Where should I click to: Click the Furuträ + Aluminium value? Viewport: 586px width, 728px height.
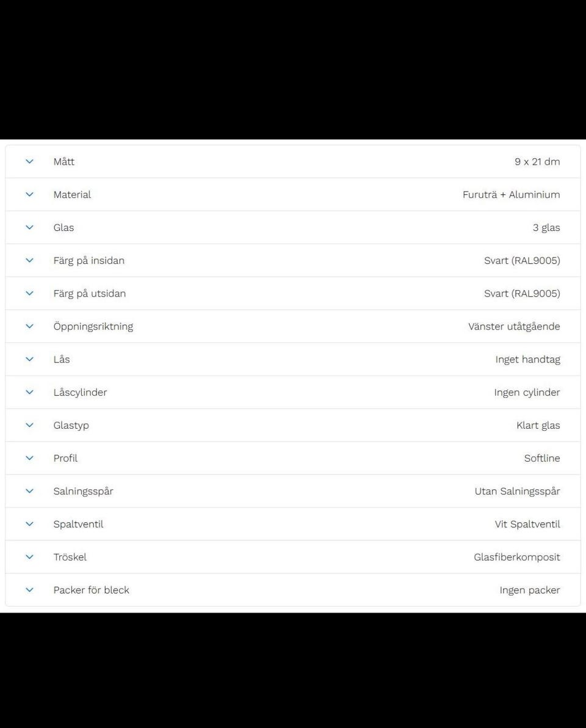[x=511, y=195]
